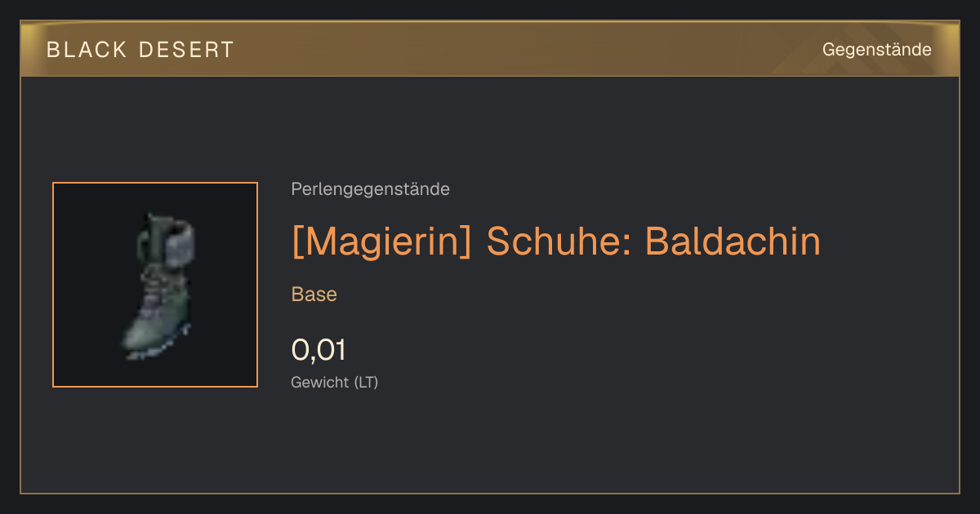Click the 0,01 weight value
Screen dimensions: 980x514
(x=318, y=350)
